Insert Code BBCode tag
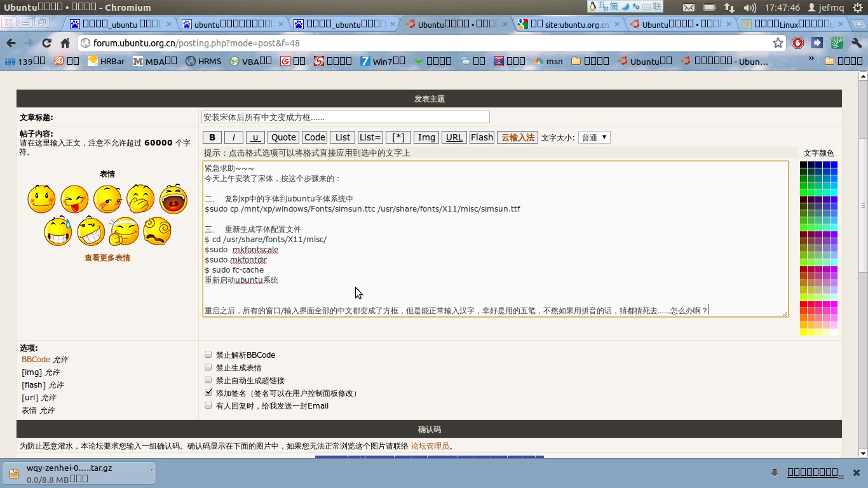Image resolution: width=868 pixels, height=488 pixels. [x=315, y=137]
